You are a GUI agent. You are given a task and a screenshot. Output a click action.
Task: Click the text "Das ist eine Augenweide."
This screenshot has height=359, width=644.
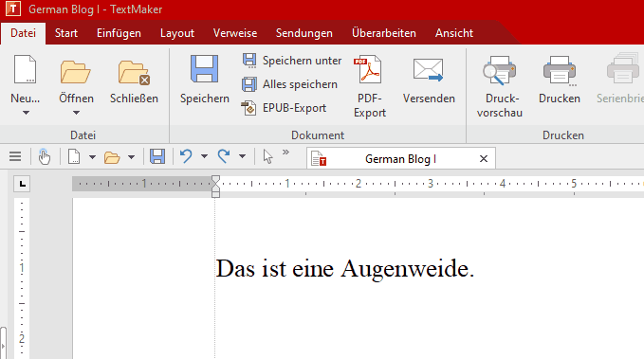click(x=345, y=269)
